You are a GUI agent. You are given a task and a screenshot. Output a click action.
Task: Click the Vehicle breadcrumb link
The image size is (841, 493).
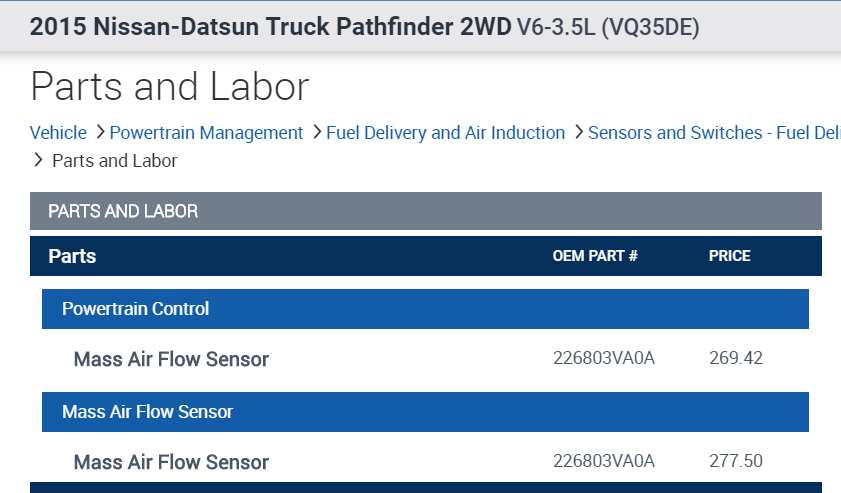point(58,133)
